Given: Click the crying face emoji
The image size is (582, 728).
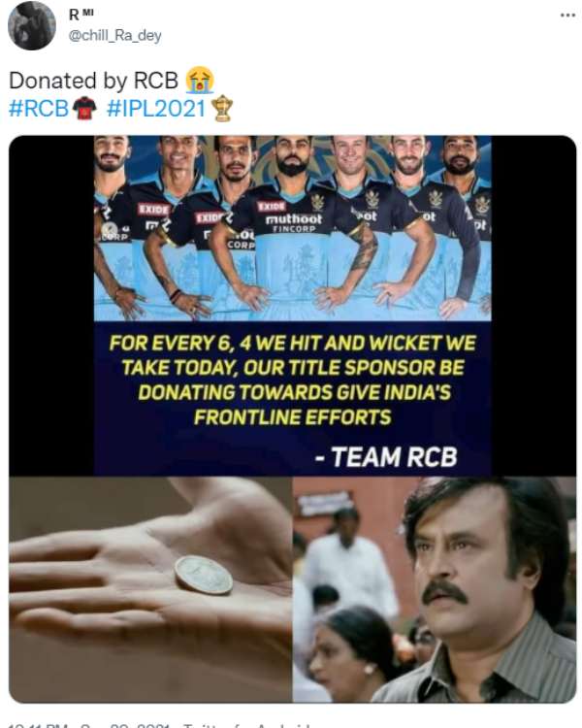Looking at the screenshot, I should [200, 80].
